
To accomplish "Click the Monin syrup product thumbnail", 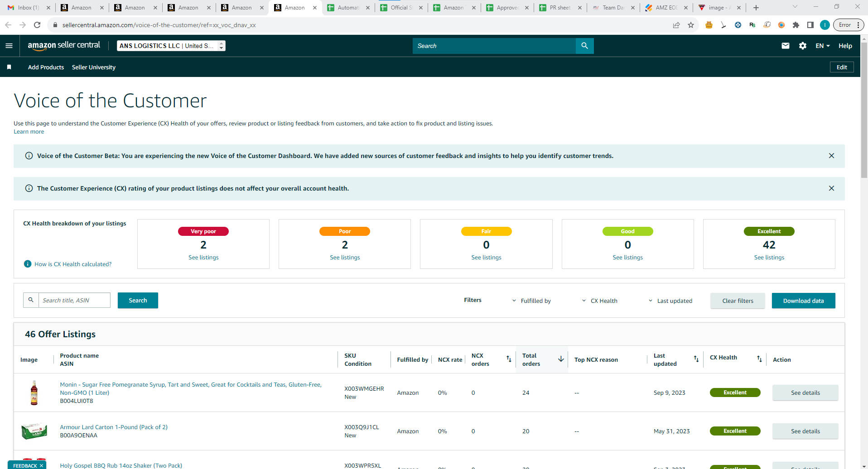I will click(34, 392).
